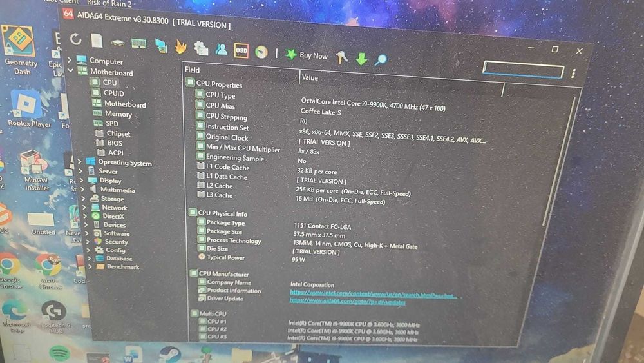Click the motherboard chip toolbar icon
Image resolution: width=644 pixels, height=363 pixels.
[x=117, y=43]
